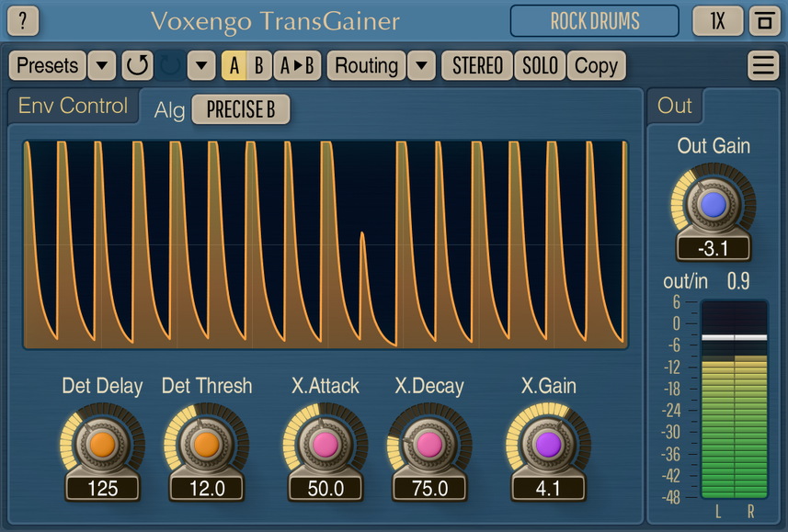Screen dimensions: 788x532
Task: Open the Routing button
Action: coord(366,65)
